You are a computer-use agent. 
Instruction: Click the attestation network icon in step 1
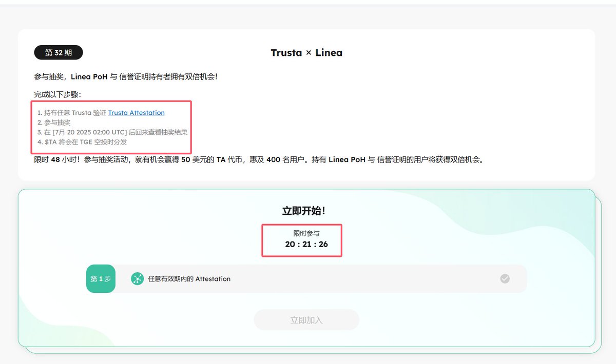click(137, 279)
